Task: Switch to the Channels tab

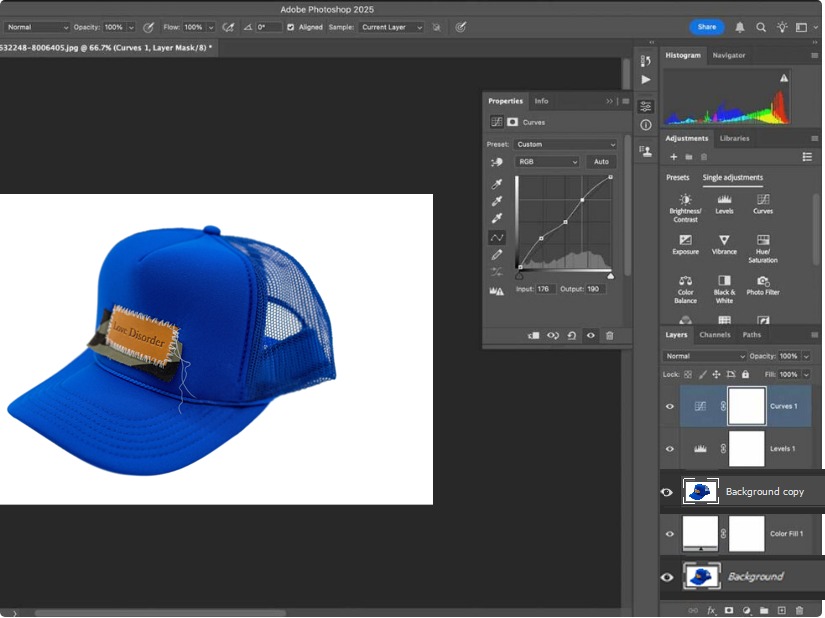Action: pyautogui.click(x=715, y=335)
